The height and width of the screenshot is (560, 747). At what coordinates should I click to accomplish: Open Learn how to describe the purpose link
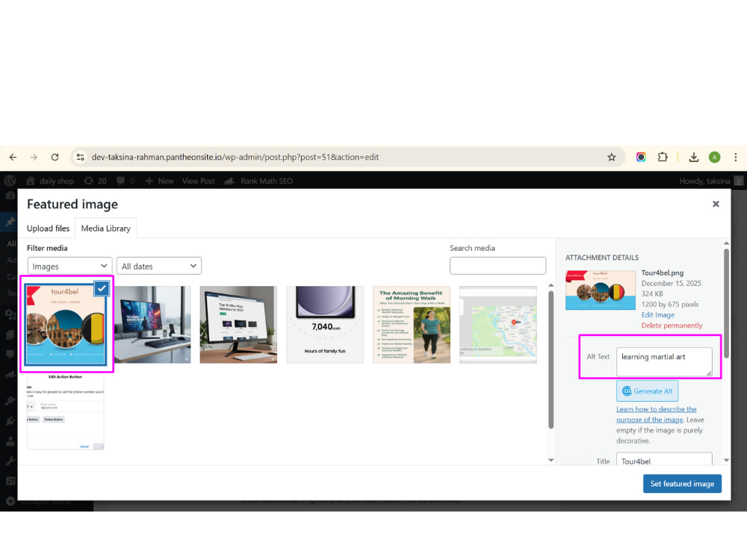(x=656, y=414)
